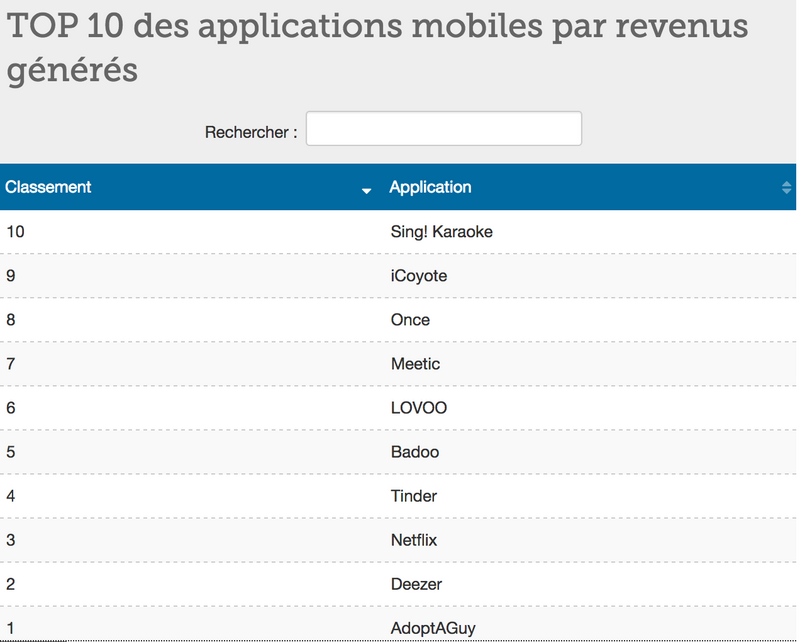800x642 pixels.
Task: Click the AdoptAGuy application name
Action: point(433,628)
